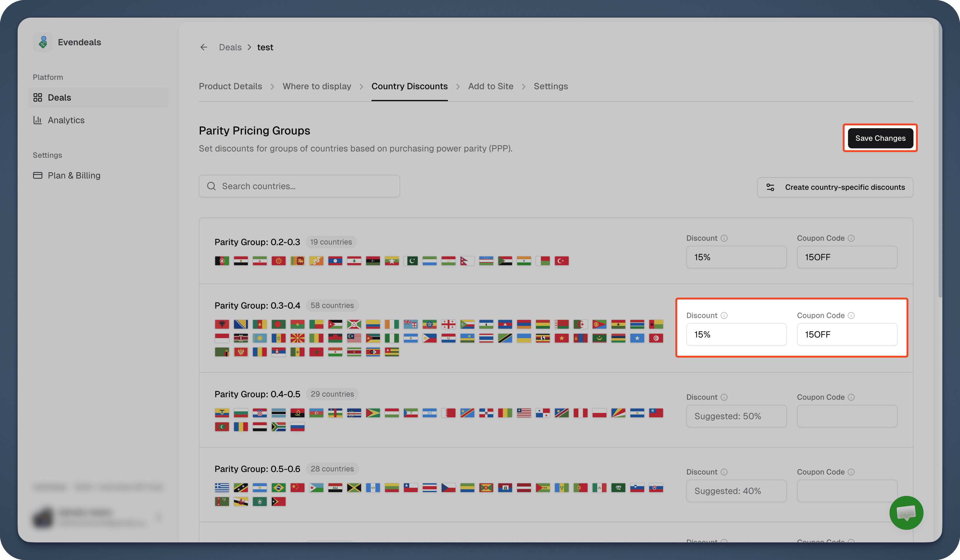Open Plan & Billing card icon
The height and width of the screenshot is (560, 960).
point(38,175)
